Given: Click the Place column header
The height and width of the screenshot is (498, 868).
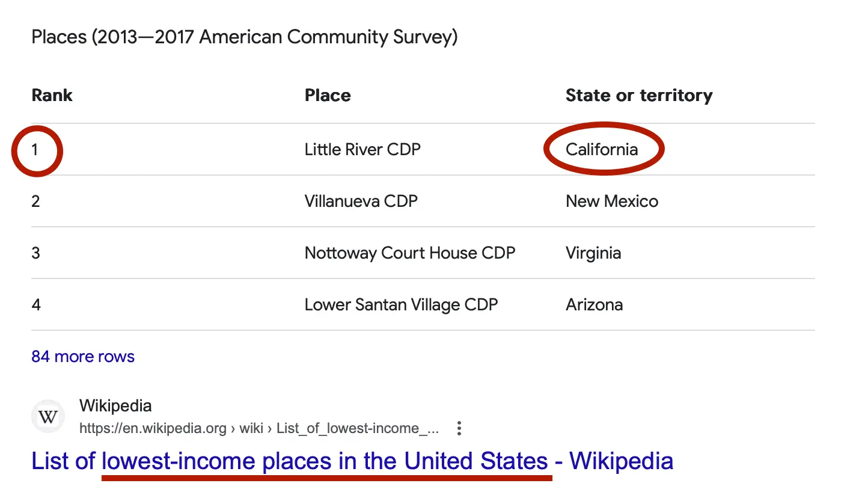Looking at the screenshot, I should 328,95.
